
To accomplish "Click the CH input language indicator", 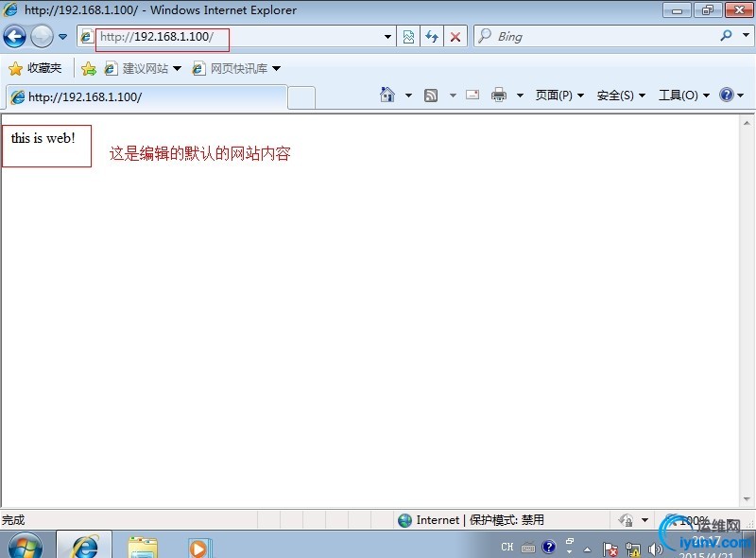I will pyautogui.click(x=507, y=547).
